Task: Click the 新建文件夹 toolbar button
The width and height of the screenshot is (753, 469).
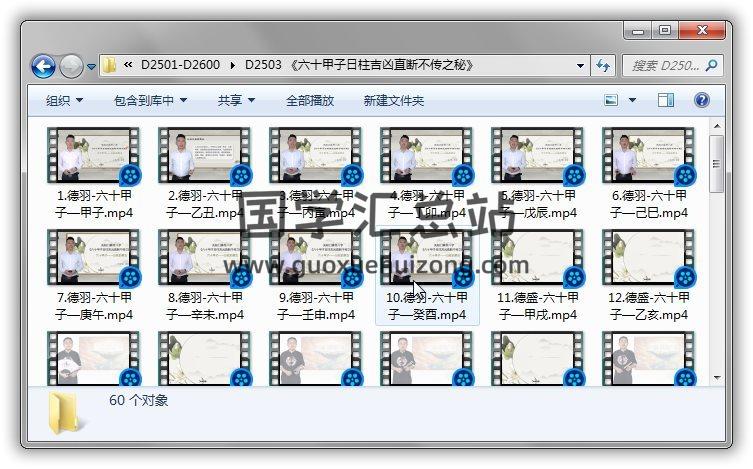Action: [393, 100]
